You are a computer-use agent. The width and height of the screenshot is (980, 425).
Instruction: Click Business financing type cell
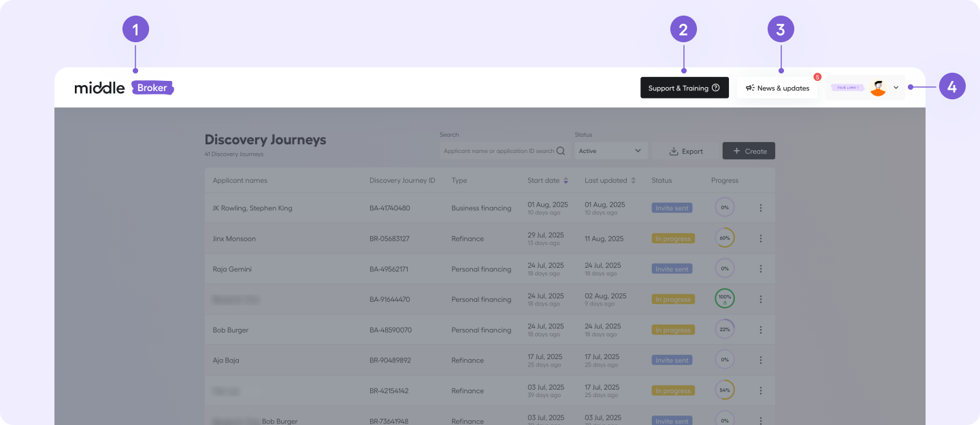[x=481, y=208]
